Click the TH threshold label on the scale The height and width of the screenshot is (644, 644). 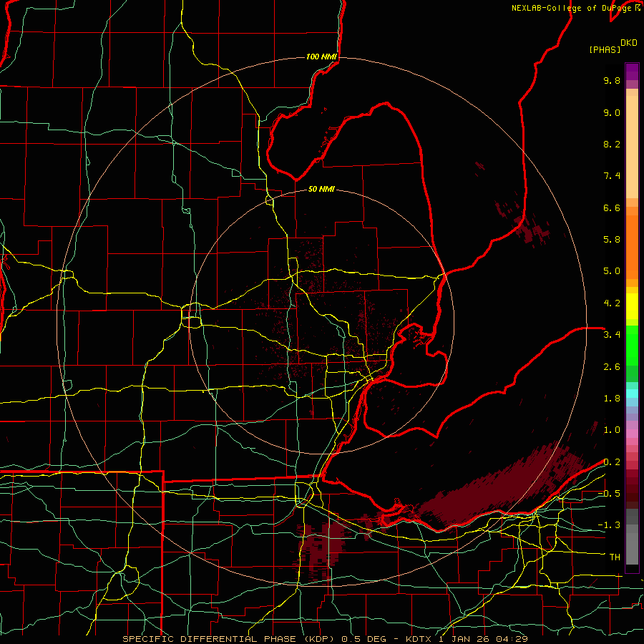tap(615, 557)
